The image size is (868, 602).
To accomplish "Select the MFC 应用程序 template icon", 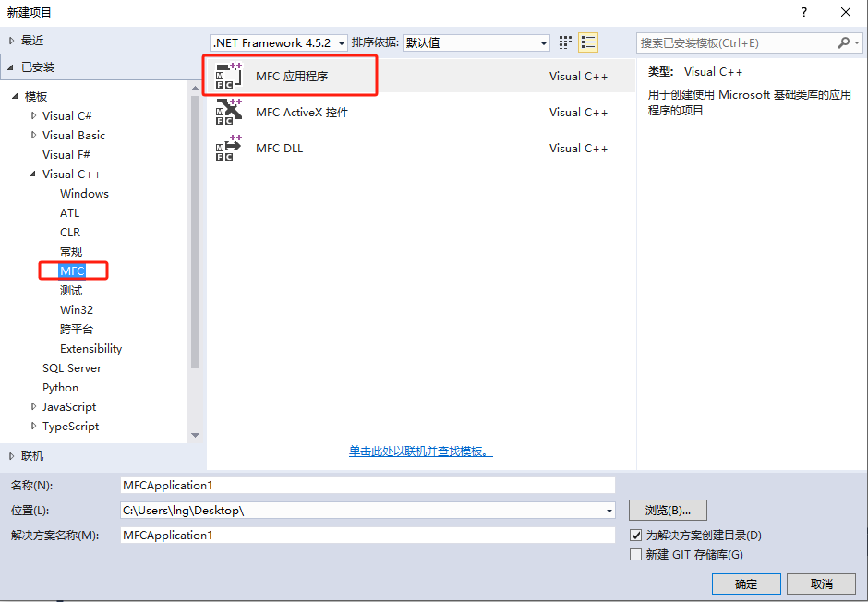I will [229, 76].
